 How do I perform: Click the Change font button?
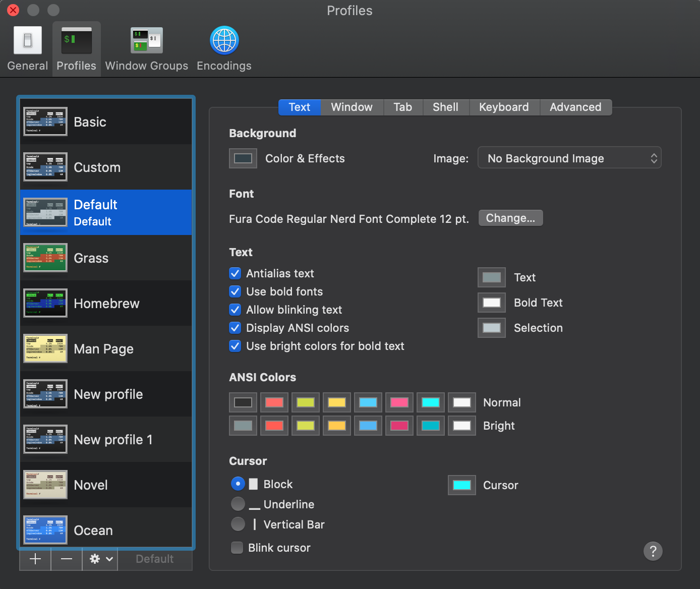point(510,218)
